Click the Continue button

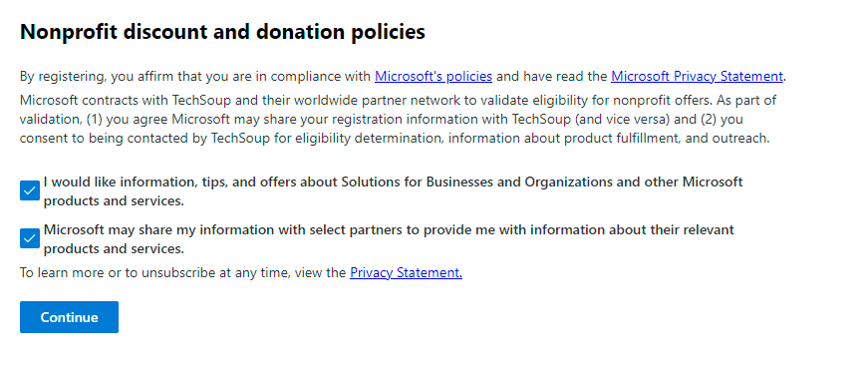69,317
